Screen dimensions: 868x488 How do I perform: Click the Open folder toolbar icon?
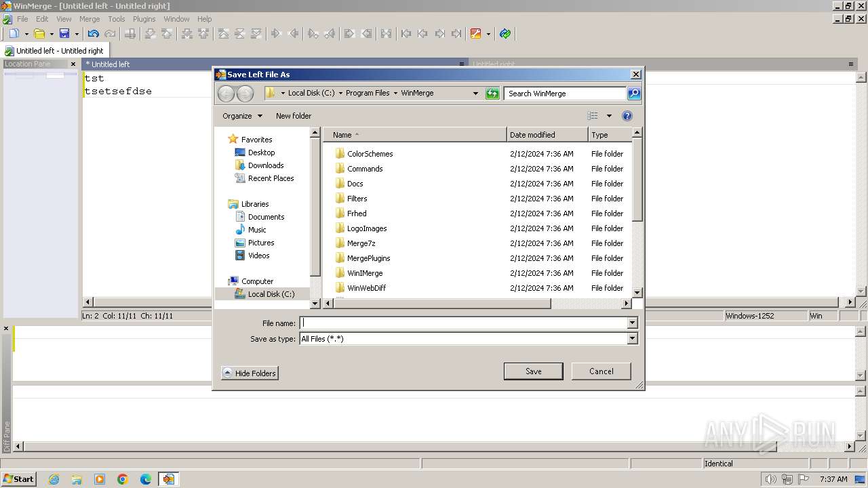point(39,33)
